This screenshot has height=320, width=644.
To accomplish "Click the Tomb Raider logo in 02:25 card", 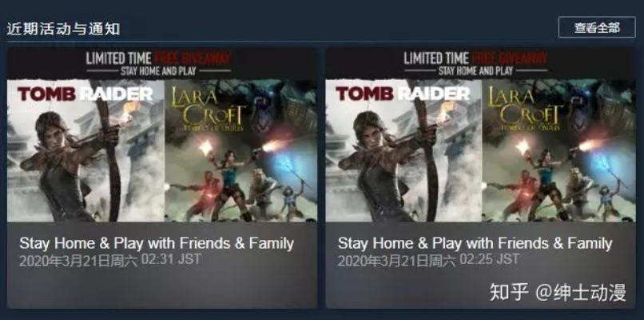I will pyautogui.click(x=403, y=94).
